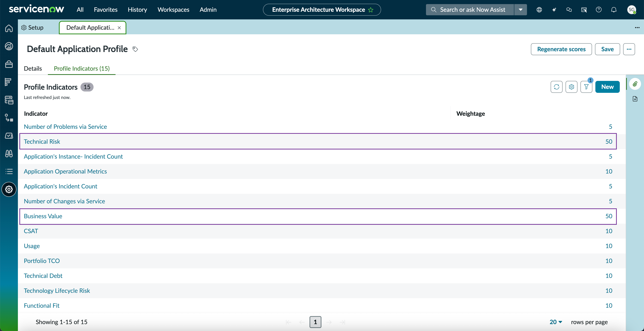Open list settings gear icon

572,87
